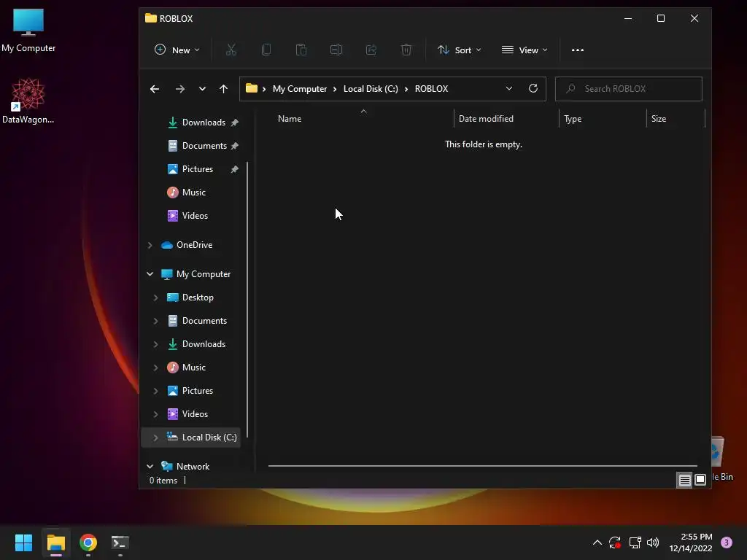
Task: Show hidden system tray icons
Action: (x=597, y=542)
